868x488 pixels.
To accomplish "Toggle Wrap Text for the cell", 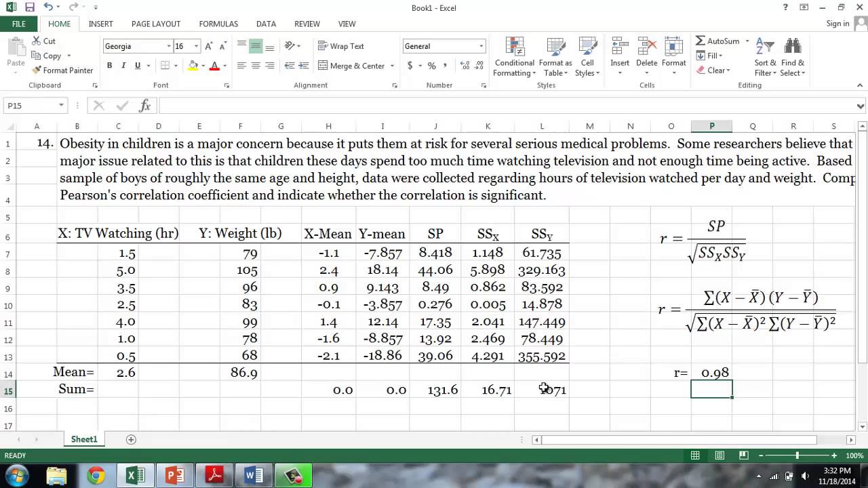I will pyautogui.click(x=341, y=46).
